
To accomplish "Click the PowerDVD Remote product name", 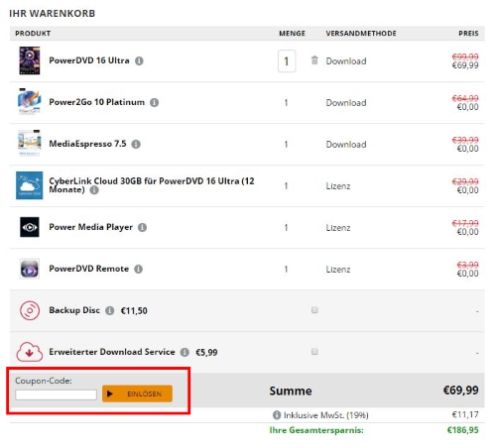I will (x=88, y=269).
